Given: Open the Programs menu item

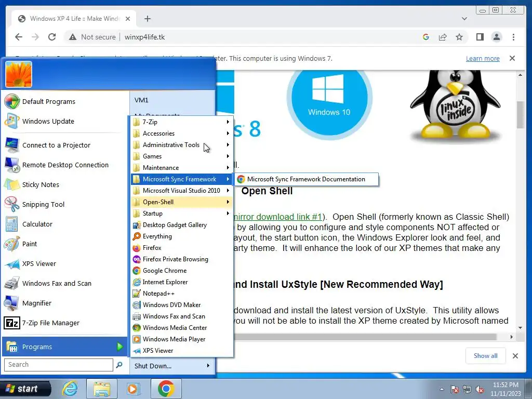Looking at the screenshot, I should [64, 347].
